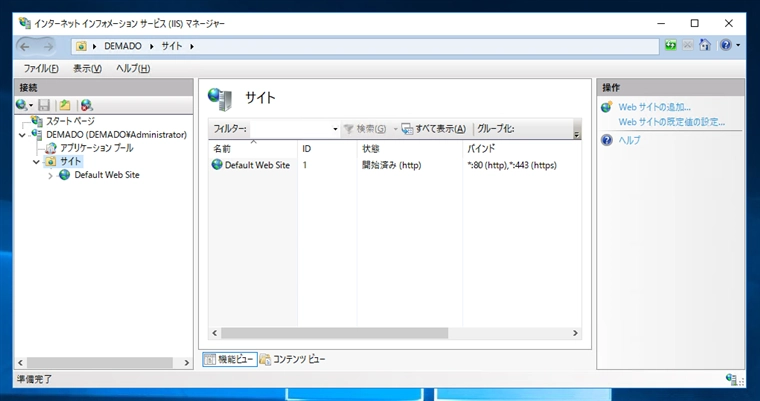760x401 pixels.
Task: Open the ヘルプ menu
Action: [x=133, y=68]
